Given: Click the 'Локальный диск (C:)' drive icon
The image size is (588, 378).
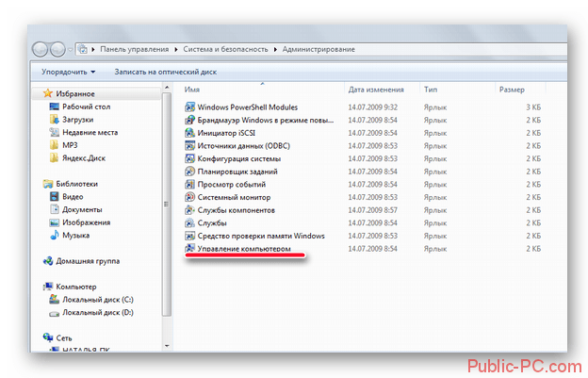Looking at the screenshot, I should (55, 299).
